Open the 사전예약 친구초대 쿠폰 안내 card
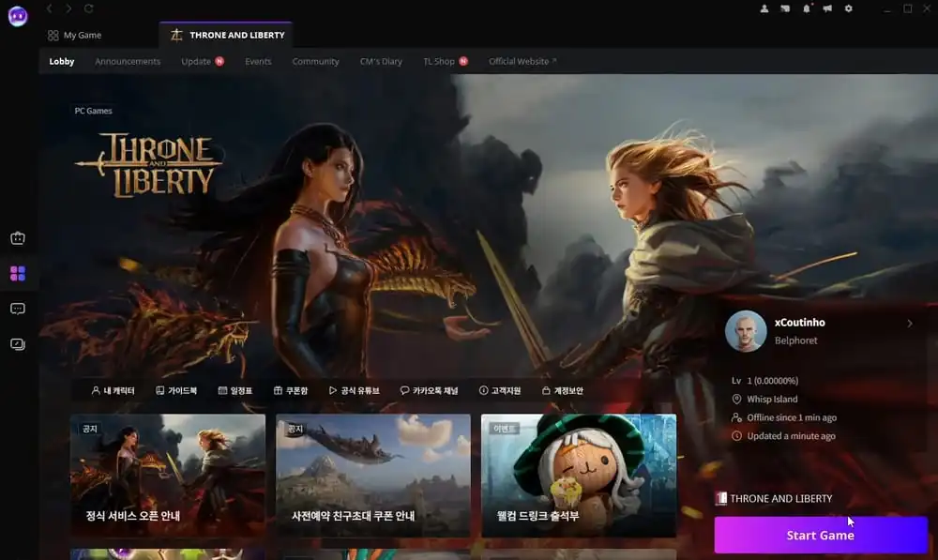This screenshot has height=560, width=938. [373, 475]
